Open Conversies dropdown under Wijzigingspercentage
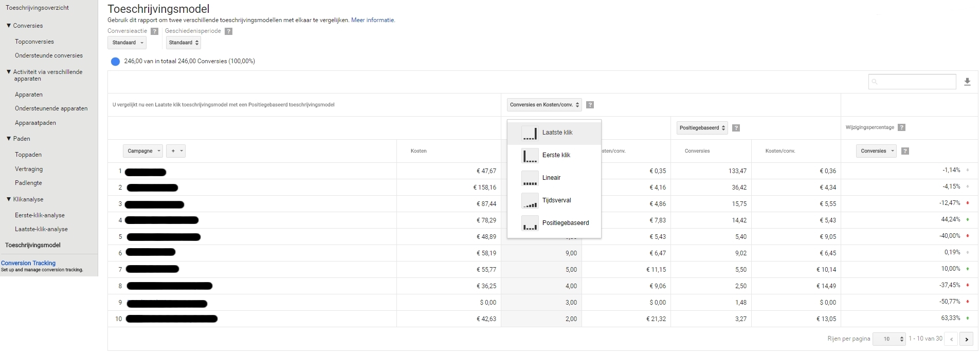 click(877, 151)
